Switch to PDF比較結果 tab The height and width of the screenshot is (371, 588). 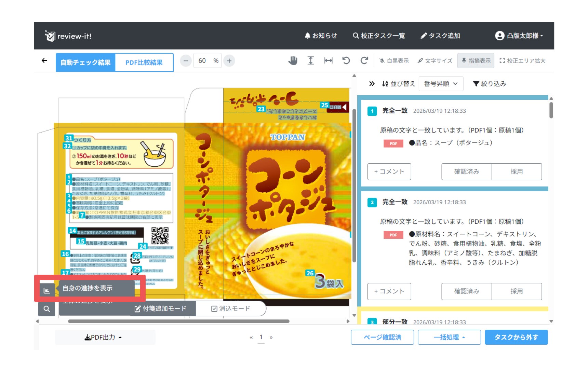coord(144,63)
